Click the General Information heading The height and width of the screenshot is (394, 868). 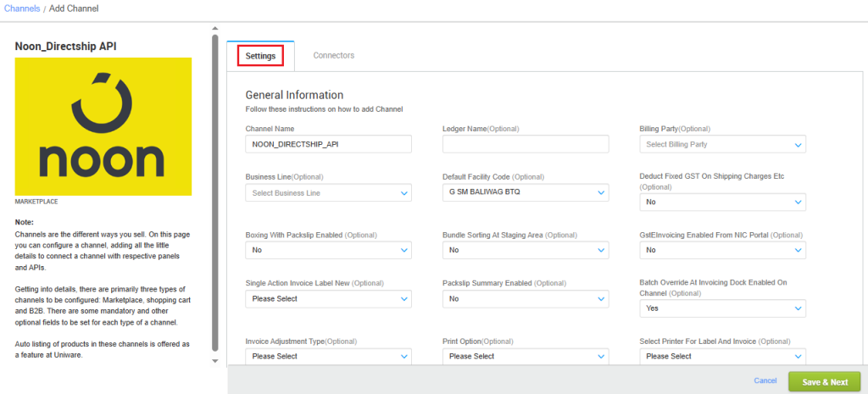294,95
